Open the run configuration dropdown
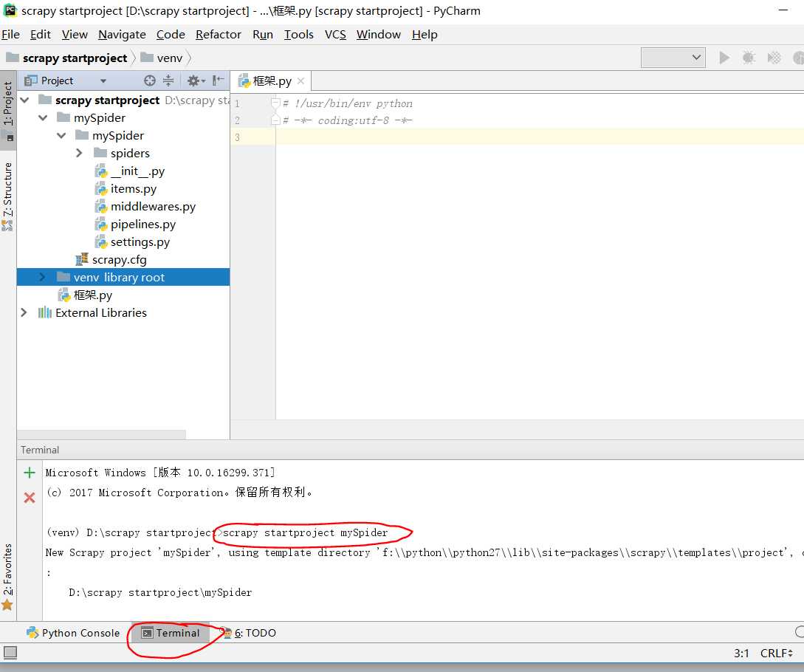804x672 pixels. pos(673,58)
